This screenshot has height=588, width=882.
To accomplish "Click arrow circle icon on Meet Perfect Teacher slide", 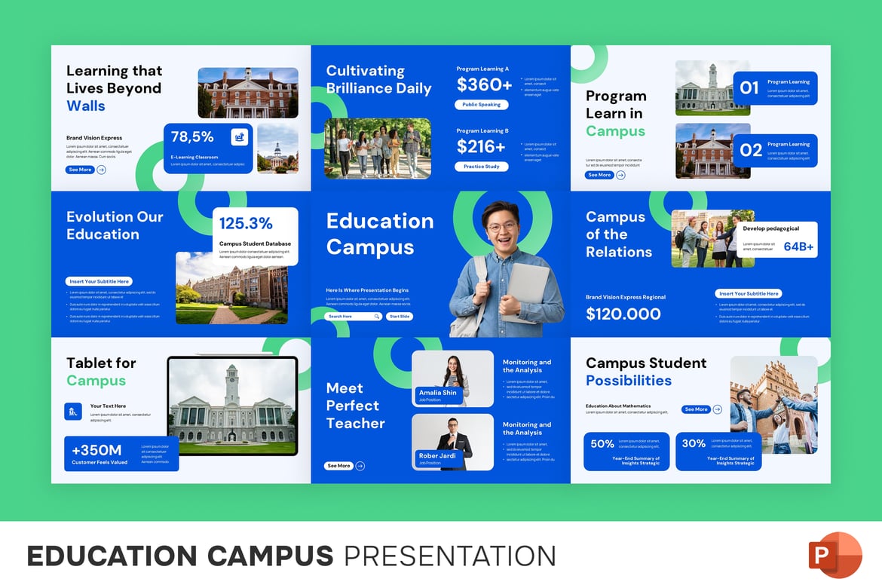I will pyautogui.click(x=360, y=466).
